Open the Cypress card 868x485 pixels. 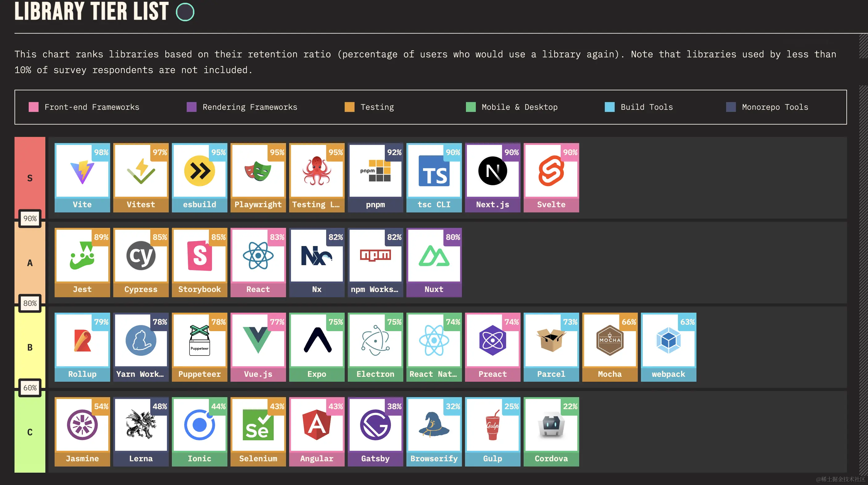(141, 262)
